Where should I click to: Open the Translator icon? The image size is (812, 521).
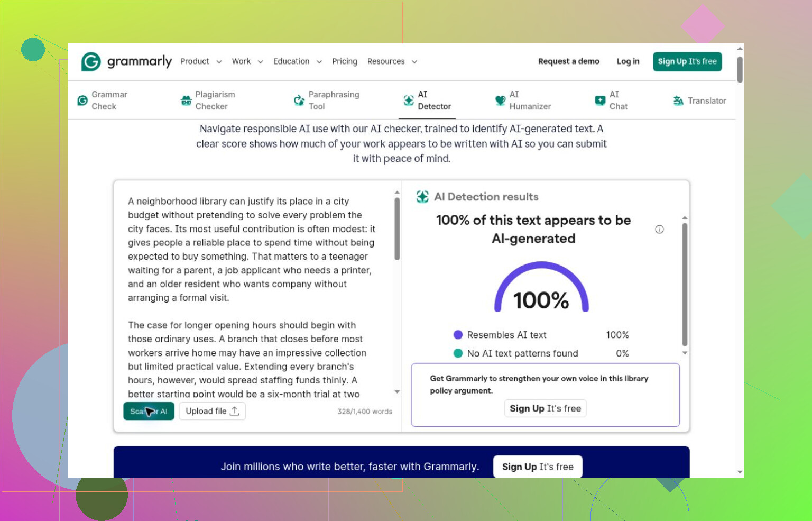678,100
